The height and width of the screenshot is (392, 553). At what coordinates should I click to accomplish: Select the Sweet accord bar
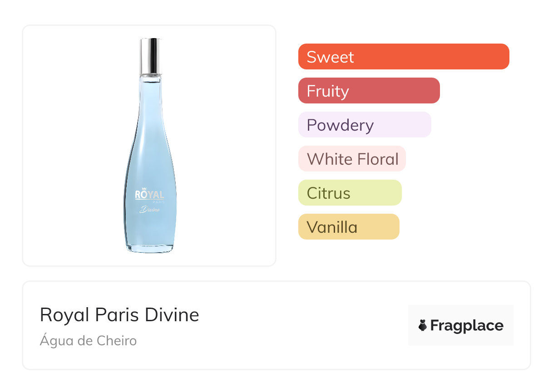click(x=403, y=57)
